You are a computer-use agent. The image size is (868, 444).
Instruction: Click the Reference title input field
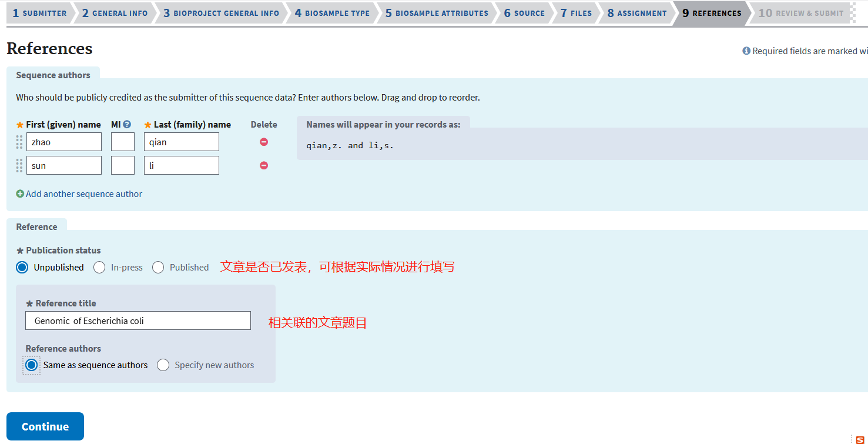click(x=138, y=321)
